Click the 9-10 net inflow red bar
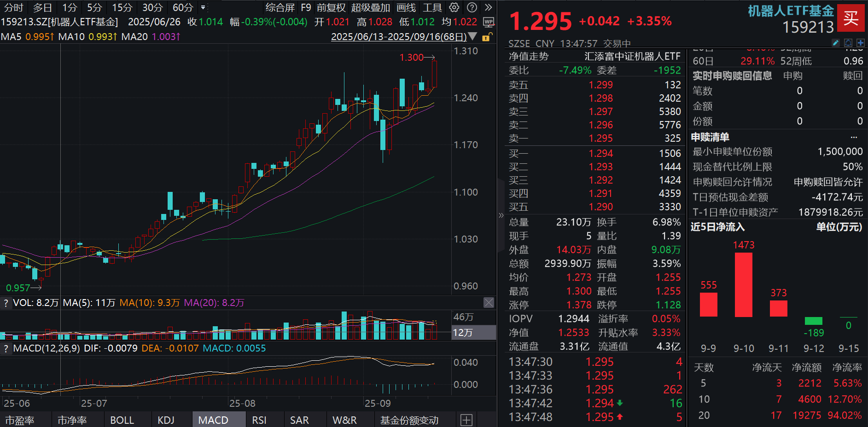The width and height of the screenshot is (868, 427). pyautogui.click(x=743, y=285)
